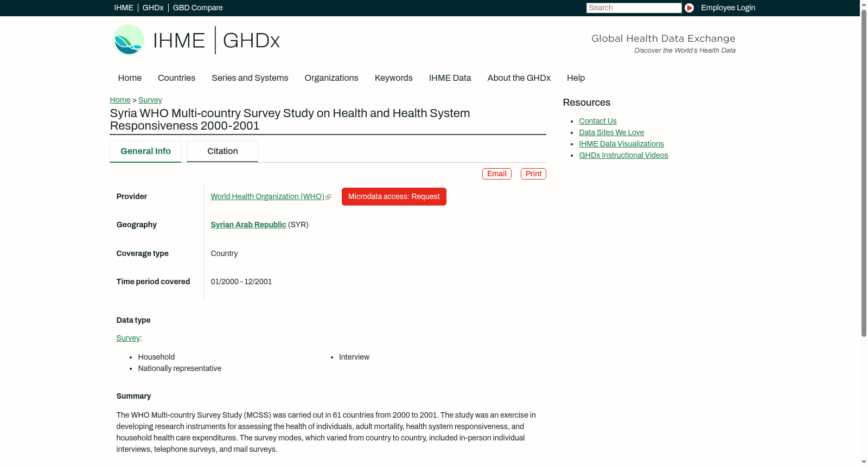Open GHDx Instructional Videos link

point(624,155)
